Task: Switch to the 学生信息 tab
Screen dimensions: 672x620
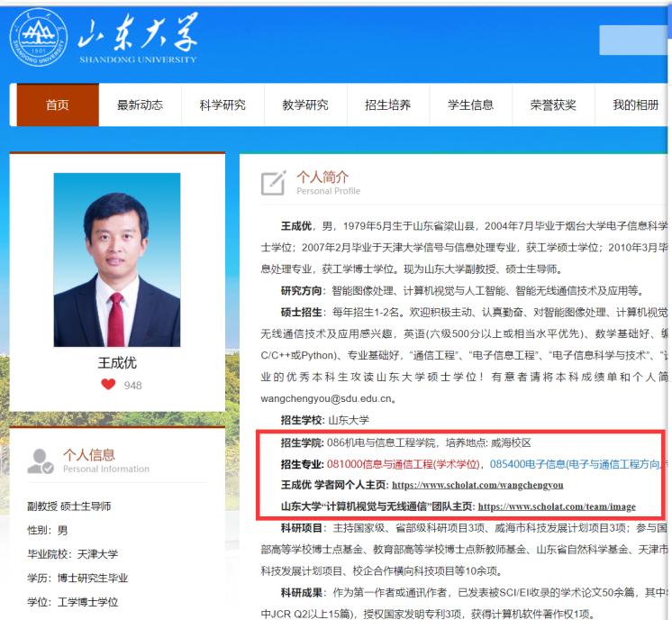Action: click(471, 105)
